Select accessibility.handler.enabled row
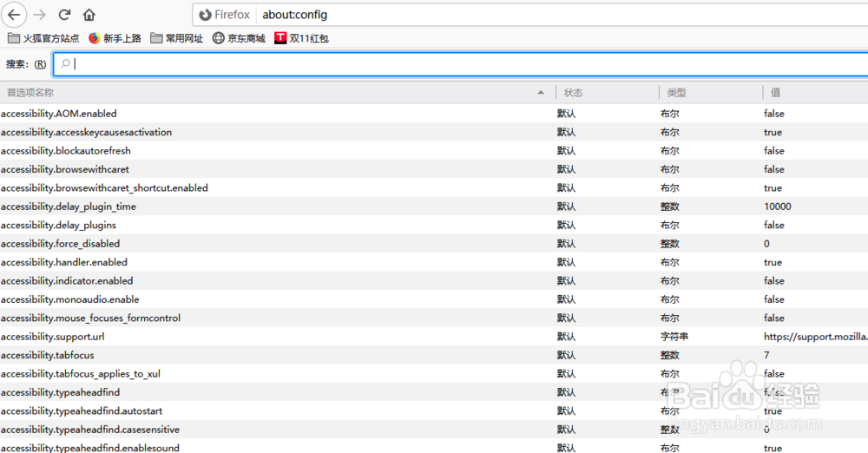This screenshot has width=868, height=453. pyautogui.click(x=434, y=262)
